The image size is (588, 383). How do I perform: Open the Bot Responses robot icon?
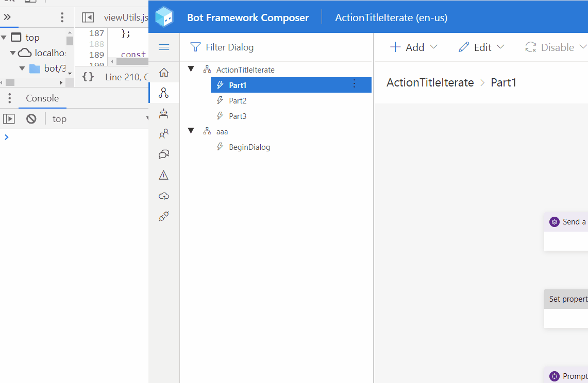pyautogui.click(x=163, y=114)
